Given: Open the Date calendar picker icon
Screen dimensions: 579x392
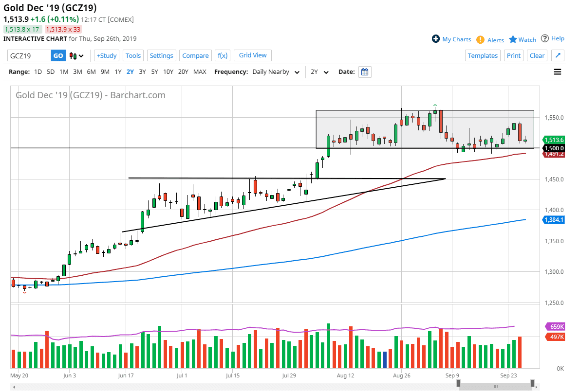Looking at the screenshot, I should pos(365,71).
